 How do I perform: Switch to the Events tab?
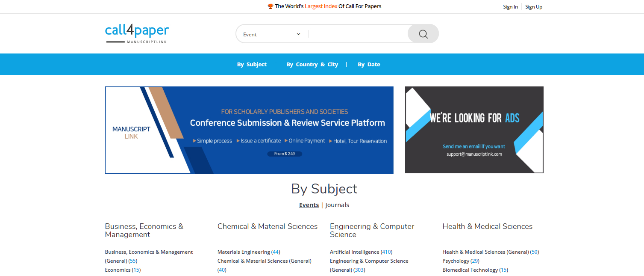pyautogui.click(x=309, y=205)
